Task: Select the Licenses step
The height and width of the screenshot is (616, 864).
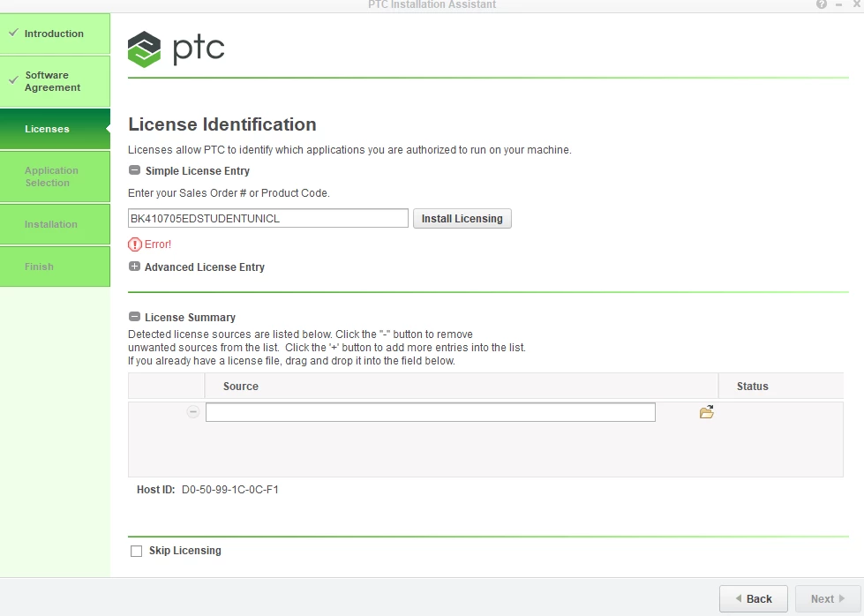Action: point(55,129)
